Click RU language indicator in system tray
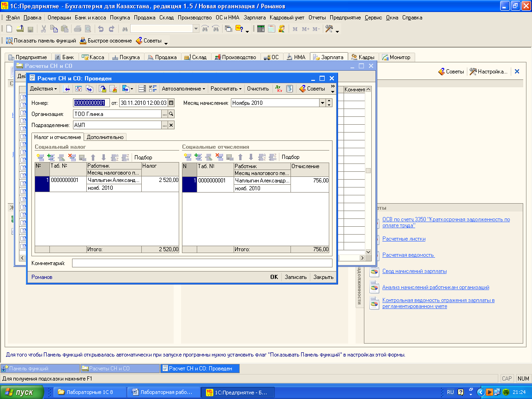Image resolution: width=532 pixels, height=399 pixels. coord(450,392)
